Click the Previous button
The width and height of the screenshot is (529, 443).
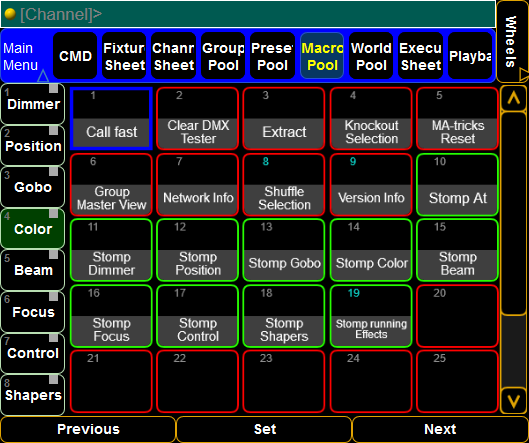(x=88, y=429)
